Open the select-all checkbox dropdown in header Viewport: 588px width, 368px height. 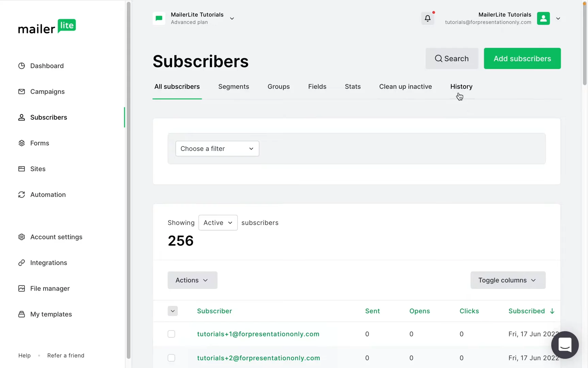click(x=173, y=311)
